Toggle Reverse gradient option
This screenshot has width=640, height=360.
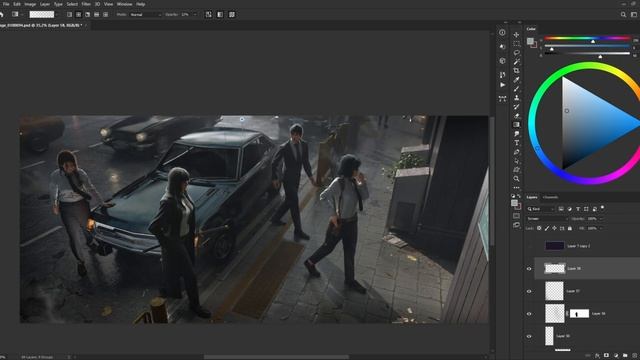click(x=209, y=15)
